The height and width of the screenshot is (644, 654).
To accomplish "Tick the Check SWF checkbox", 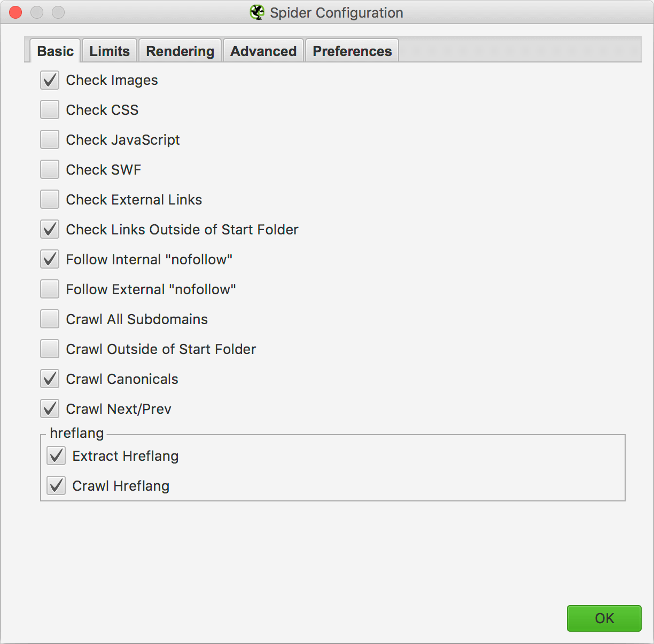I will [x=50, y=170].
